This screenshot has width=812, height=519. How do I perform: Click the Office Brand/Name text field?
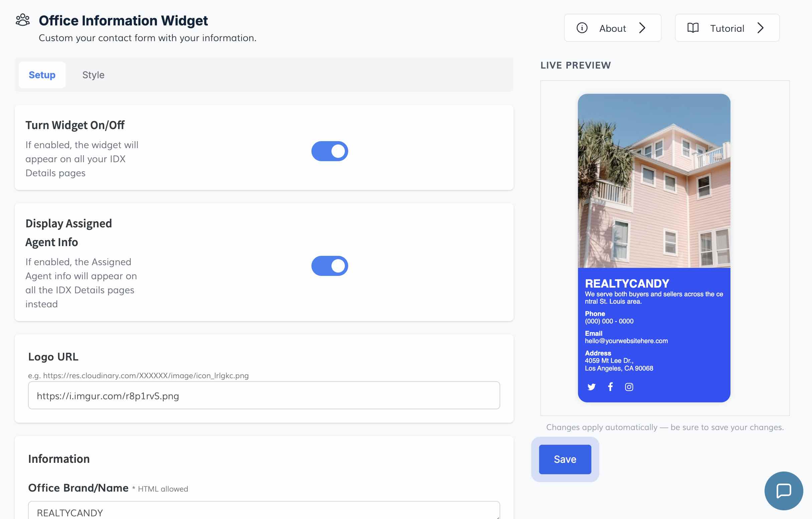264,512
